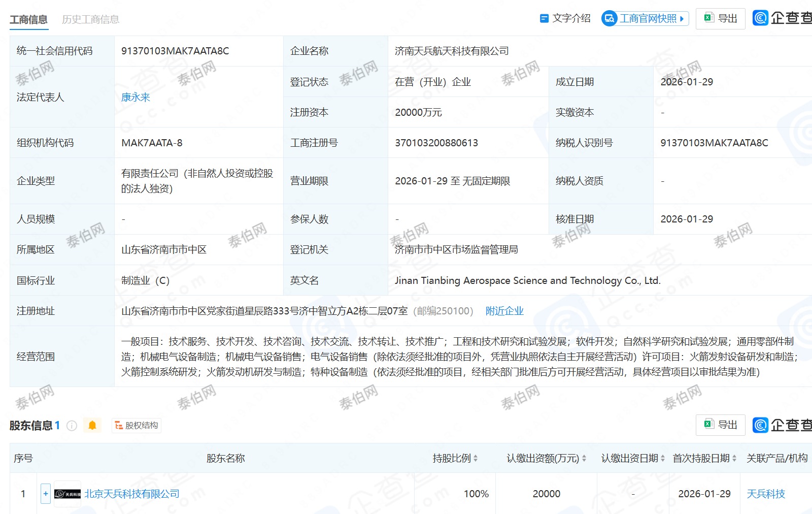Click the 附近企业 nearby companies link
The height and width of the screenshot is (514, 812).
point(504,311)
